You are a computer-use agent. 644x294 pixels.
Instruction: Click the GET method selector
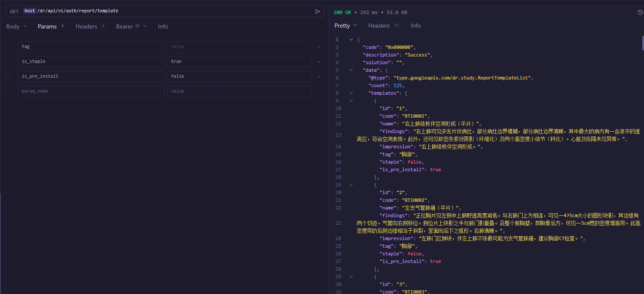(14, 11)
